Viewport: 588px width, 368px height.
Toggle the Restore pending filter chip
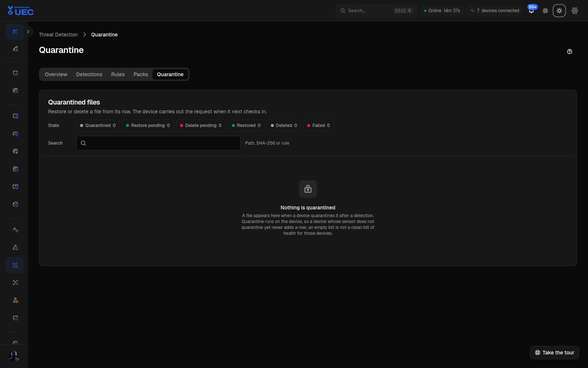(148, 125)
